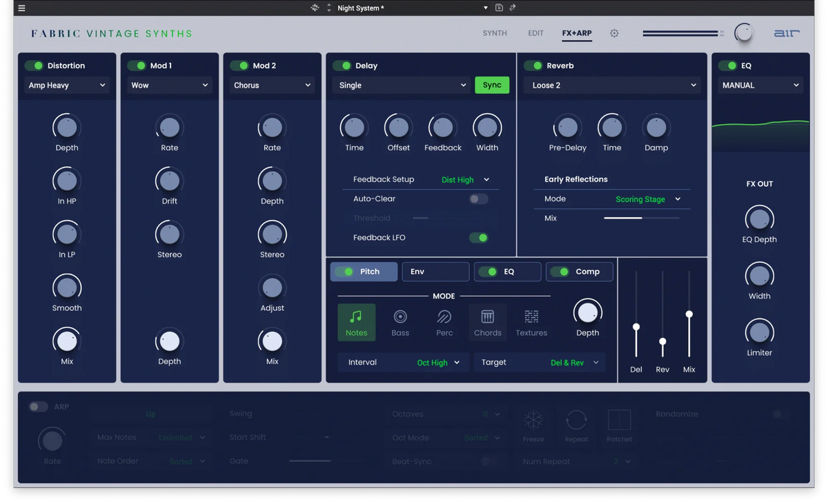Toggle the EQ panel power switch

[x=727, y=65]
